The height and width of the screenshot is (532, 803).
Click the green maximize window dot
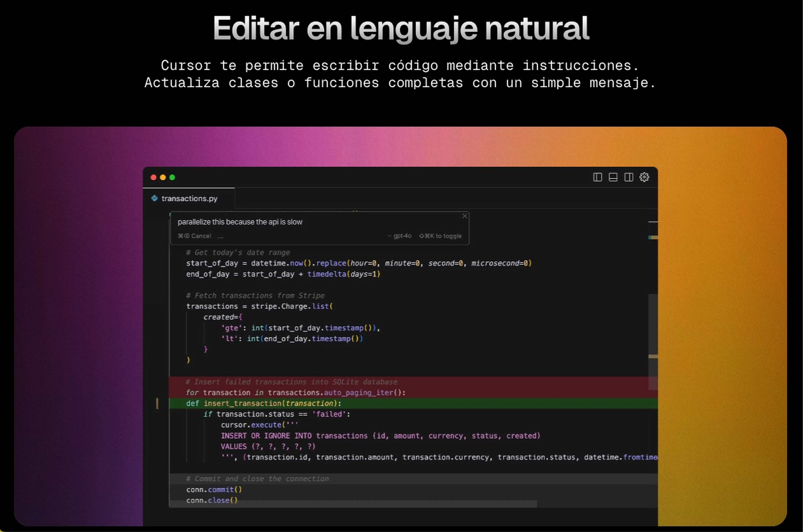click(x=172, y=177)
